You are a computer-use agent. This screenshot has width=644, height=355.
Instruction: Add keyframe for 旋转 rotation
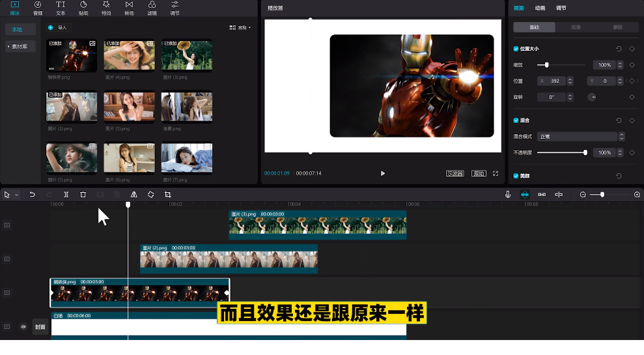click(x=632, y=97)
